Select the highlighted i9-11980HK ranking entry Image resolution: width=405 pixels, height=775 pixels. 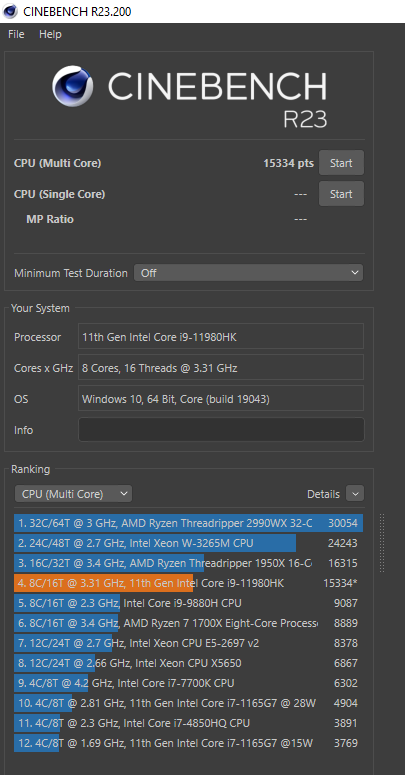(x=188, y=583)
